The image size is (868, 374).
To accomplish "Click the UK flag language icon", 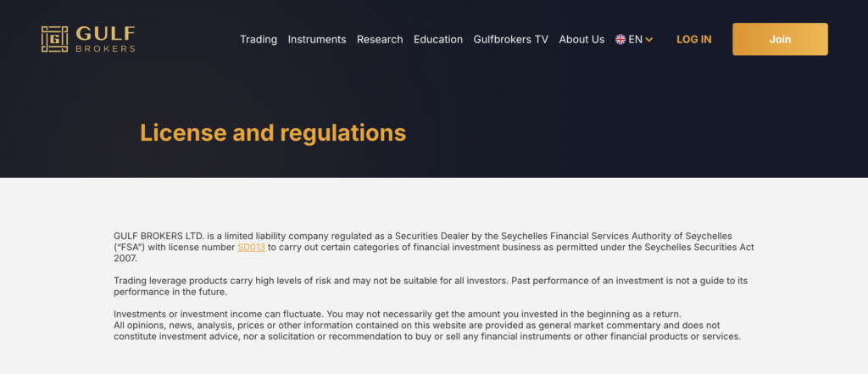I will [620, 39].
